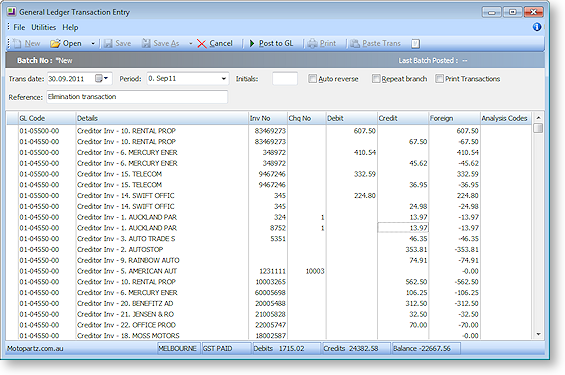Click the Save button label

pyautogui.click(x=123, y=43)
